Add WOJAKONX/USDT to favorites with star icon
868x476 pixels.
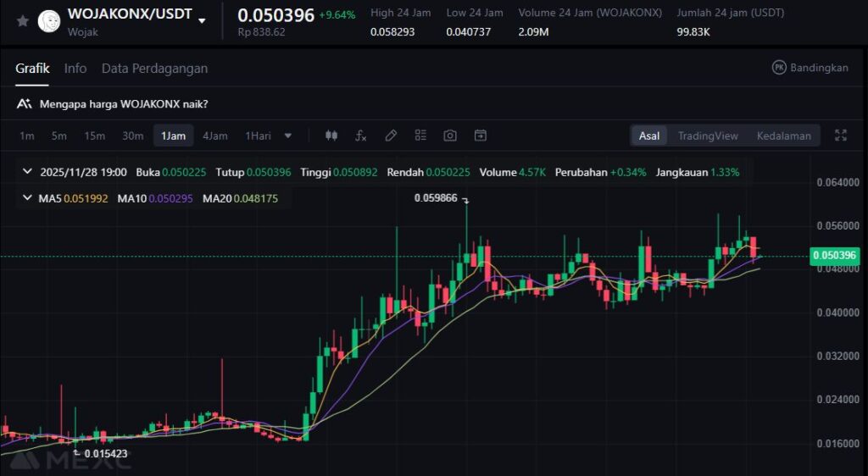22,21
